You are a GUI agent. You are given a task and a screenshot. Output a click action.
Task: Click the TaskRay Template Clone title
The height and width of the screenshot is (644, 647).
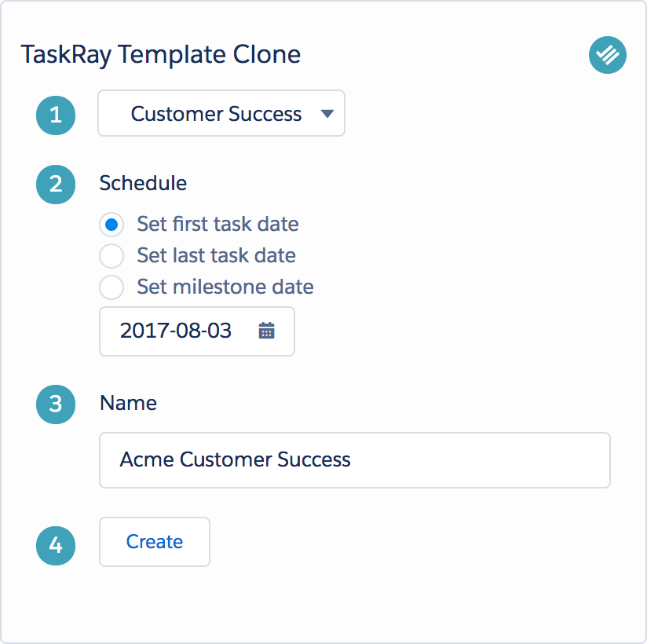pyautogui.click(x=161, y=54)
